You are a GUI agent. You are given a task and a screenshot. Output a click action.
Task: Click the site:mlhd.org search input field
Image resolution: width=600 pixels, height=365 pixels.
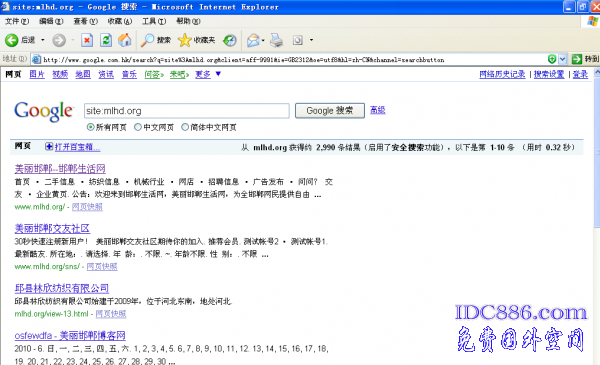[187, 111]
